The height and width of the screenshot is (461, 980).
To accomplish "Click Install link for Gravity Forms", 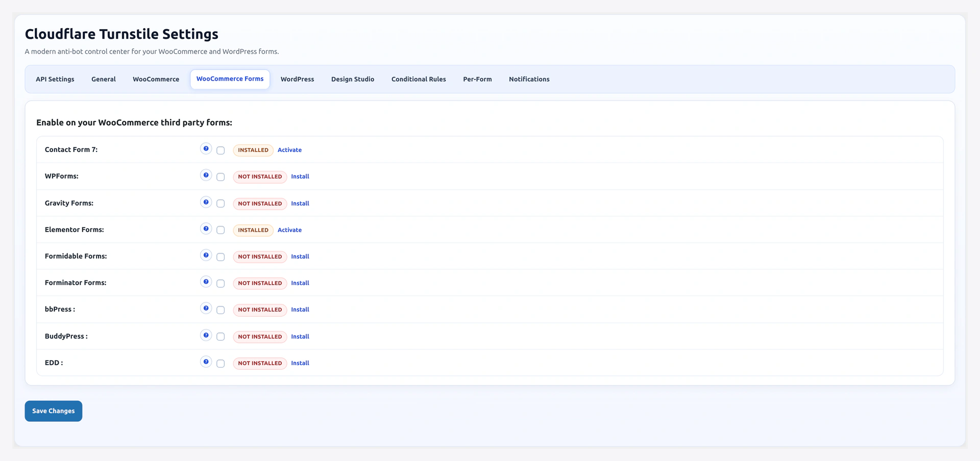I will click(300, 203).
